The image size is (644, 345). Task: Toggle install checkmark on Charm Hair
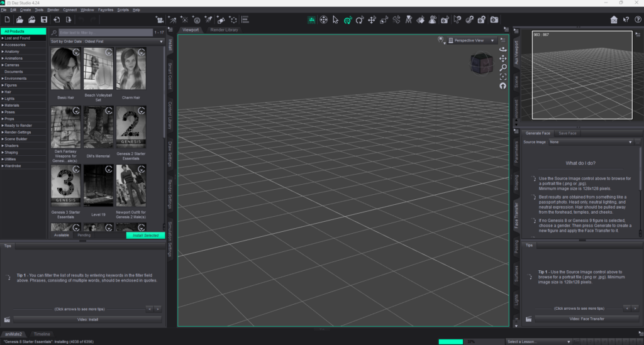click(142, 52)
